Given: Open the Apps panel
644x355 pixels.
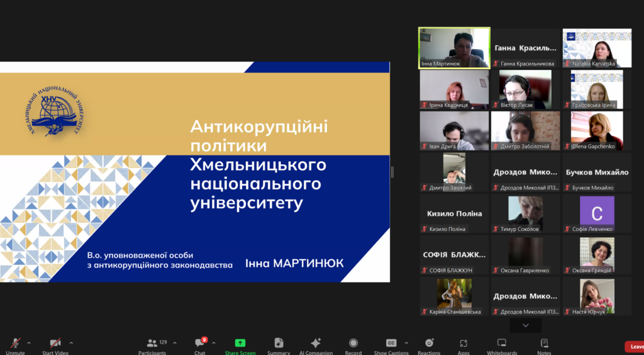Looking at the screenshot, I should (464, 344).
